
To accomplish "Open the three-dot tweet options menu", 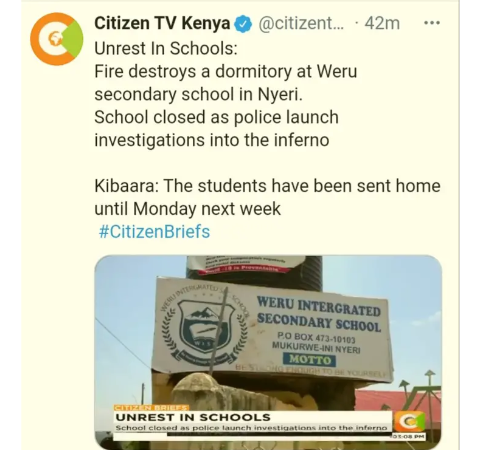I will click(432, 23).
